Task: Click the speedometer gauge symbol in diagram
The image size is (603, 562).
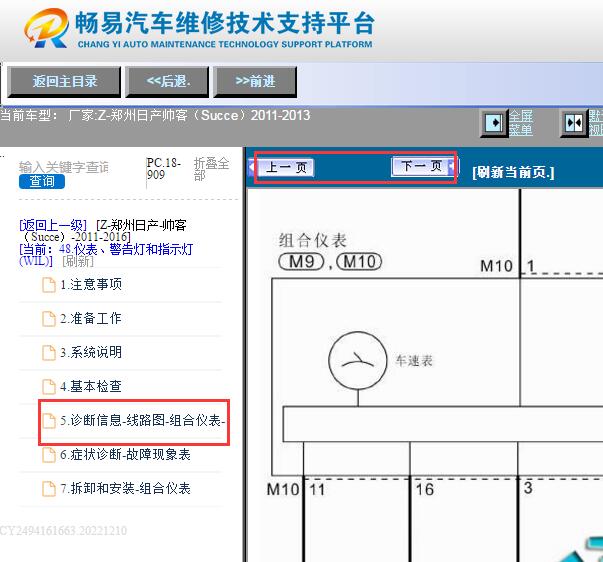Action: (358, 361)
